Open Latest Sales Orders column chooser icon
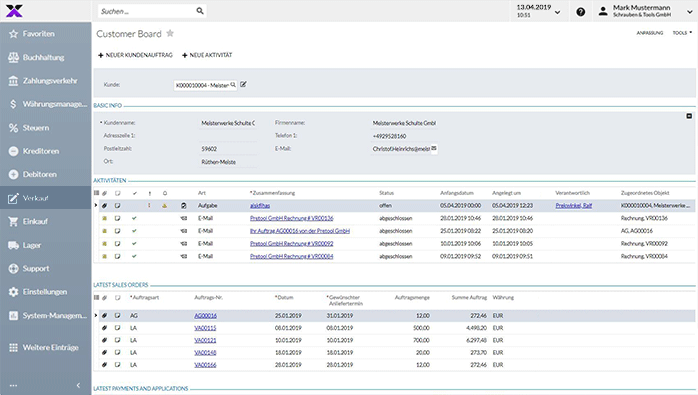 tap(96, 297)
